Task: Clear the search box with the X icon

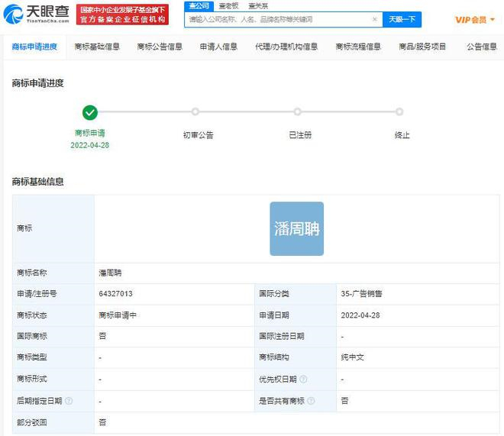Action: pyautogui.click(x=374, y=19)
